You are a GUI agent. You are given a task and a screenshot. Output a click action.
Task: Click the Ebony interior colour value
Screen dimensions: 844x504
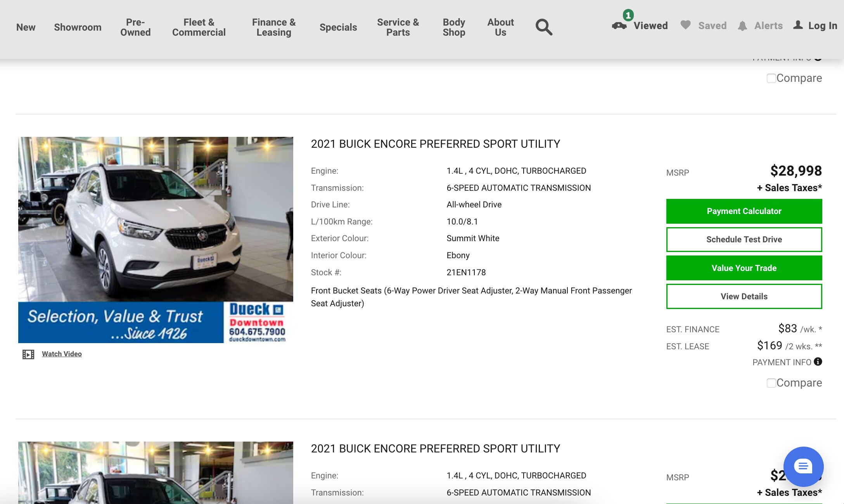458,255
